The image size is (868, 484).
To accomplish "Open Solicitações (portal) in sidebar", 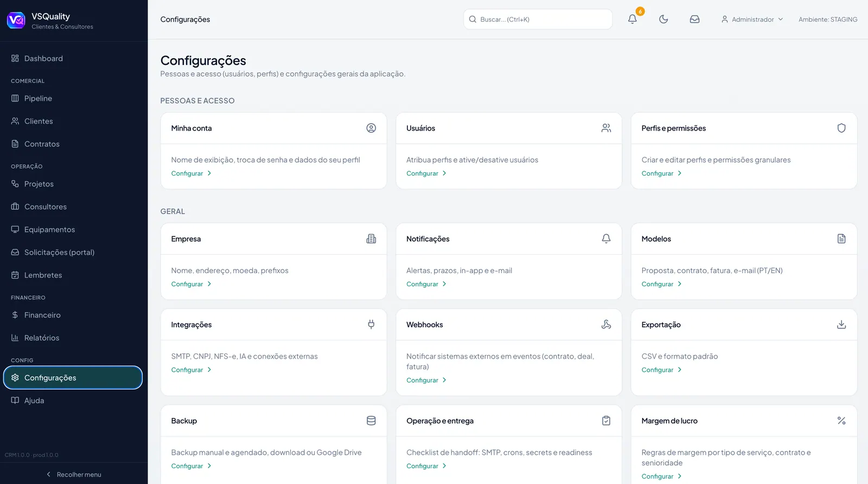I will (x=73, y=253).
